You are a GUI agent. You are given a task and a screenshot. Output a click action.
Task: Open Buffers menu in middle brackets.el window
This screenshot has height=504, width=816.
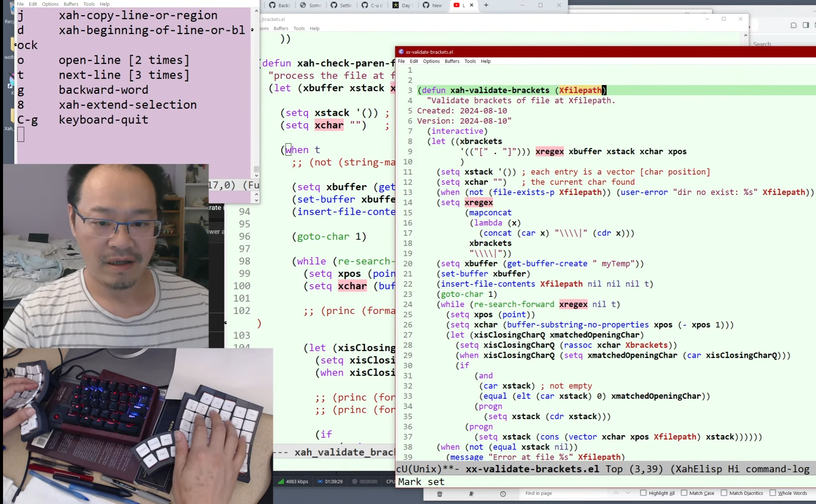click(281, 28)
